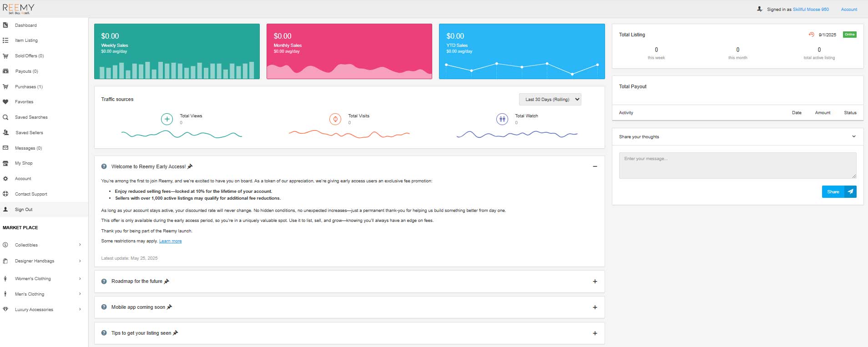Click the Monthly Sales pink card

pos(349,51)
